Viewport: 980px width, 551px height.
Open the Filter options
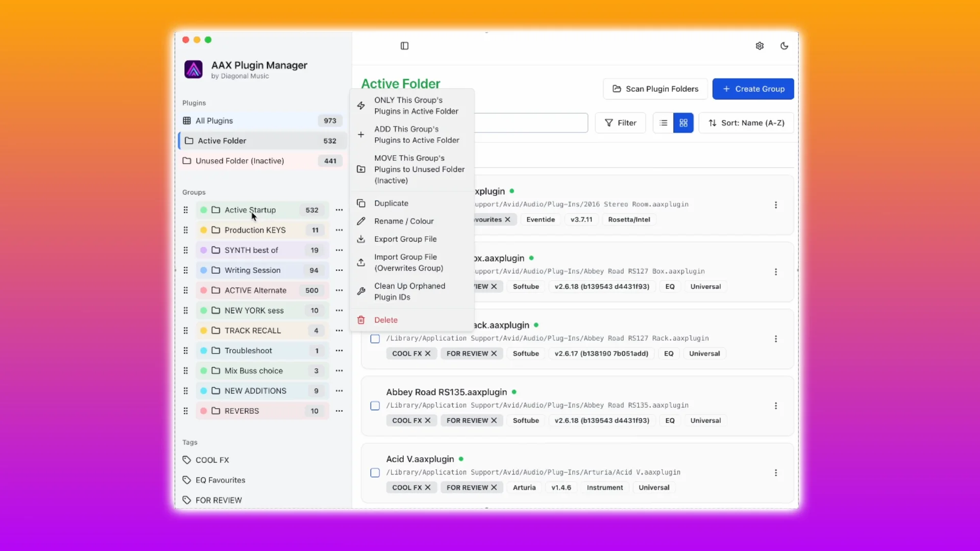coord(620,123)
